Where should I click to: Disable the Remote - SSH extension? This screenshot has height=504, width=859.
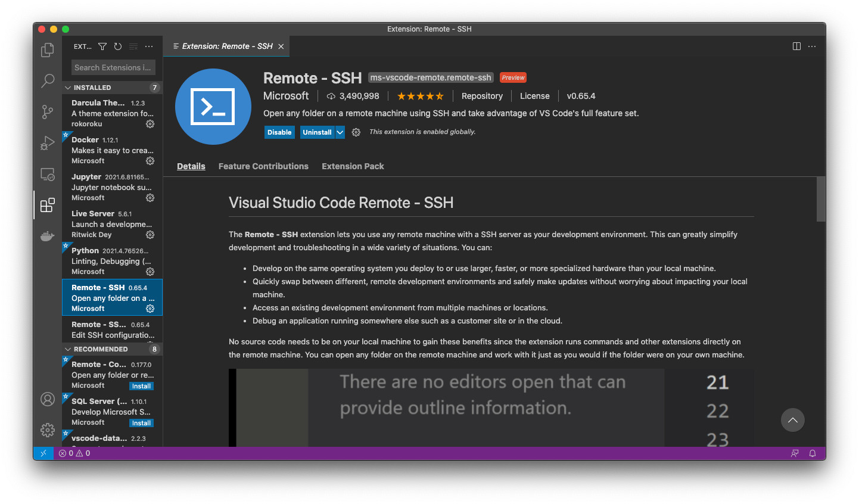[279, 132]
